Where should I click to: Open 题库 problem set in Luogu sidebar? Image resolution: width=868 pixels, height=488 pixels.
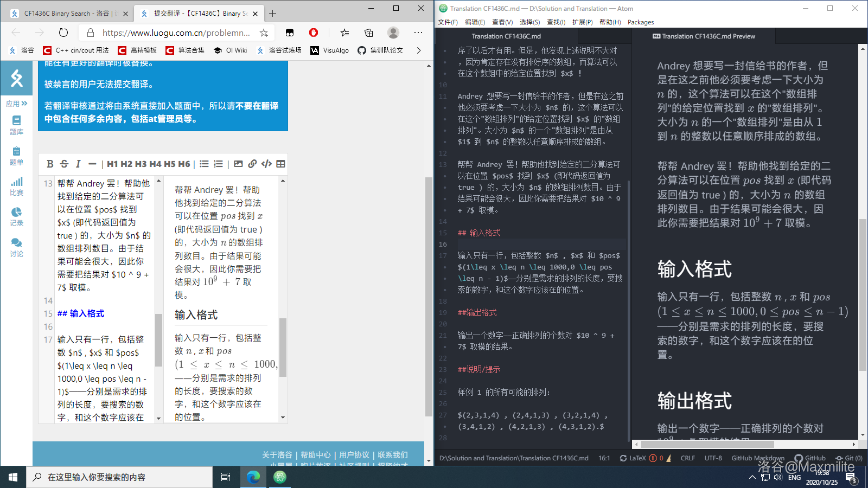tap(16, 125)
